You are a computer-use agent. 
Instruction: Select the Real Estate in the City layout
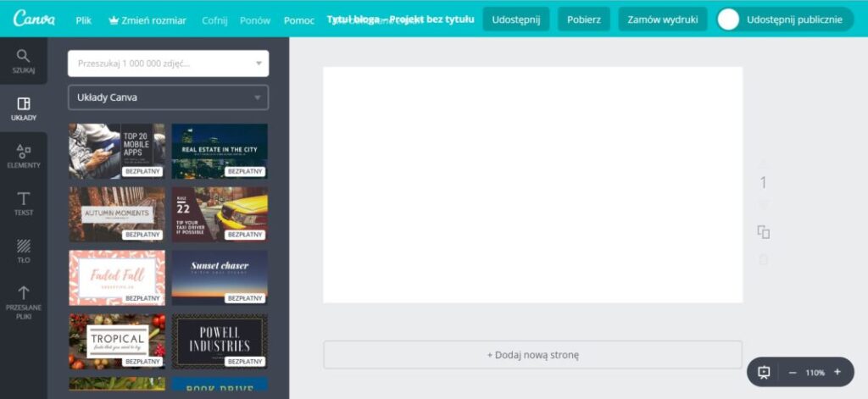click(220, 151)
